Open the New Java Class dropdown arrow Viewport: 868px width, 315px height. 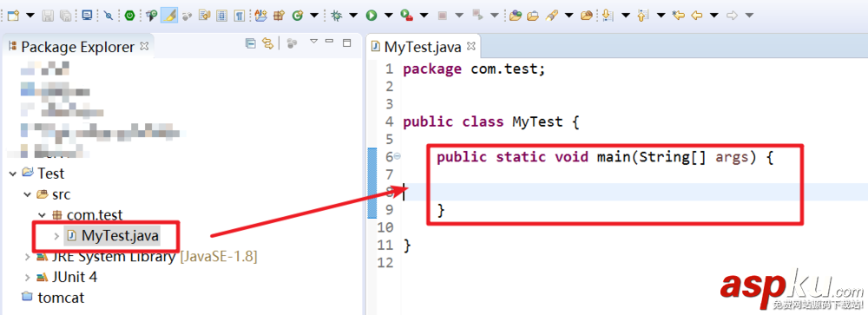(314, 16)
